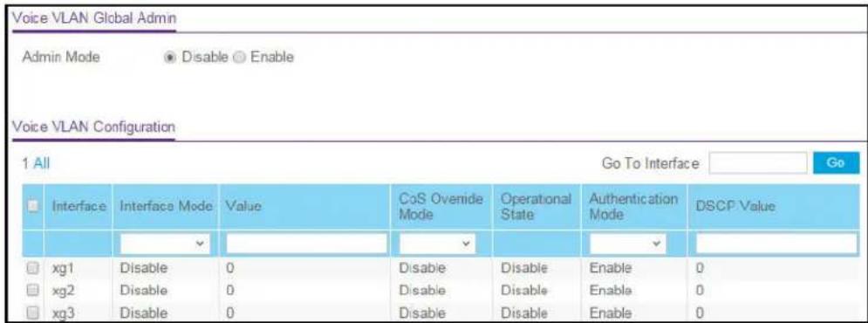Click the Operational State Disable cell for xg1
The height and width of the screenshot is (323, 868).
523,268
